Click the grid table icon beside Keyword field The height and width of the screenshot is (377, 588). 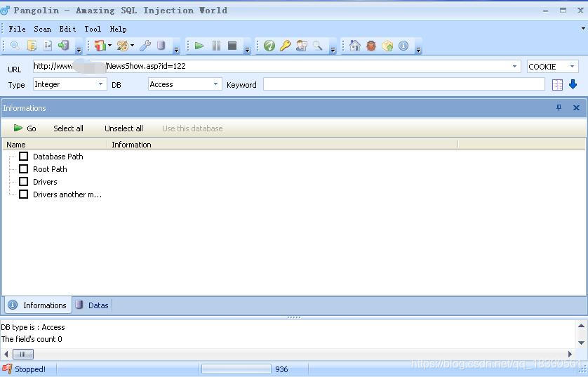[557, 85]
